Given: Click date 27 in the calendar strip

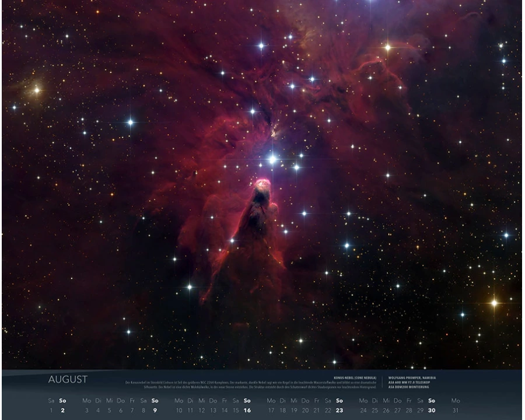Looking at the screenshot, I should pyautogui.click(x=397, y=410).
